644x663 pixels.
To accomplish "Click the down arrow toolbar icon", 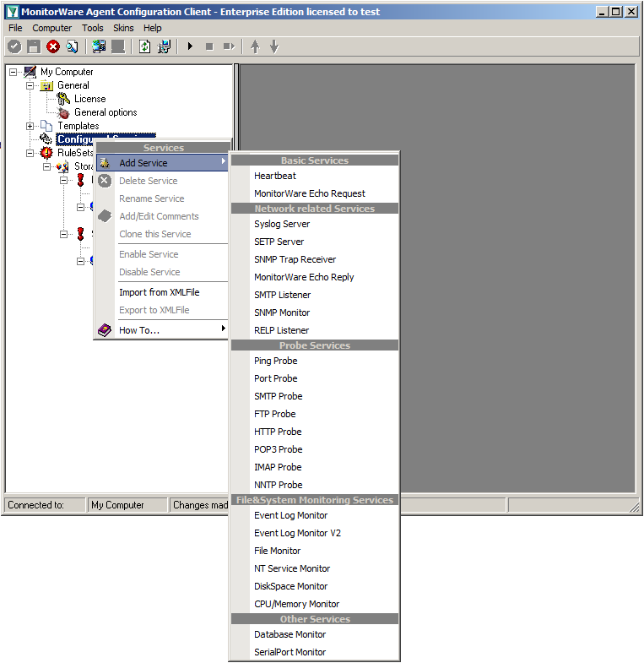I will pos(274,46).
